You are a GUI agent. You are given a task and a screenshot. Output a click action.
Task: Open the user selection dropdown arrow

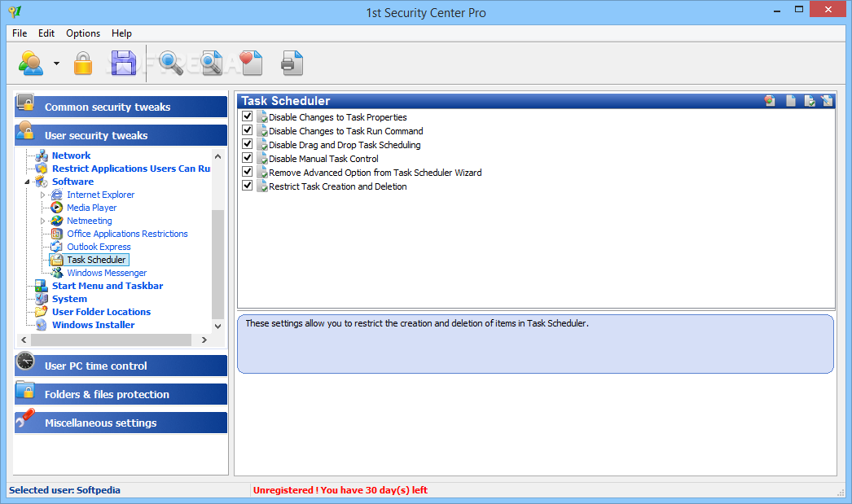click(x=56, y=64)
